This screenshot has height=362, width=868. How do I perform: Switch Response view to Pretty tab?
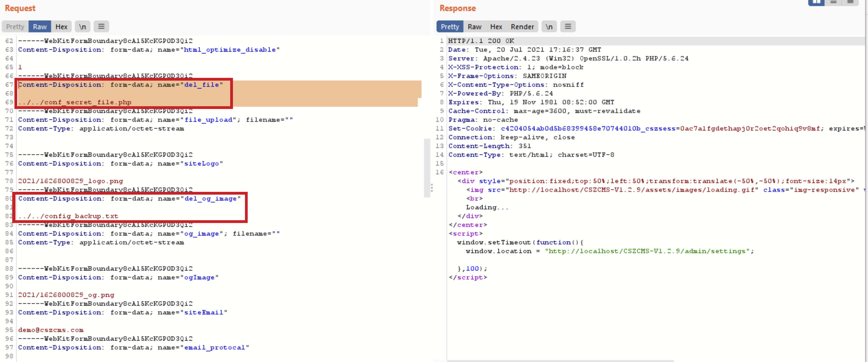click(x=450, y=27)
